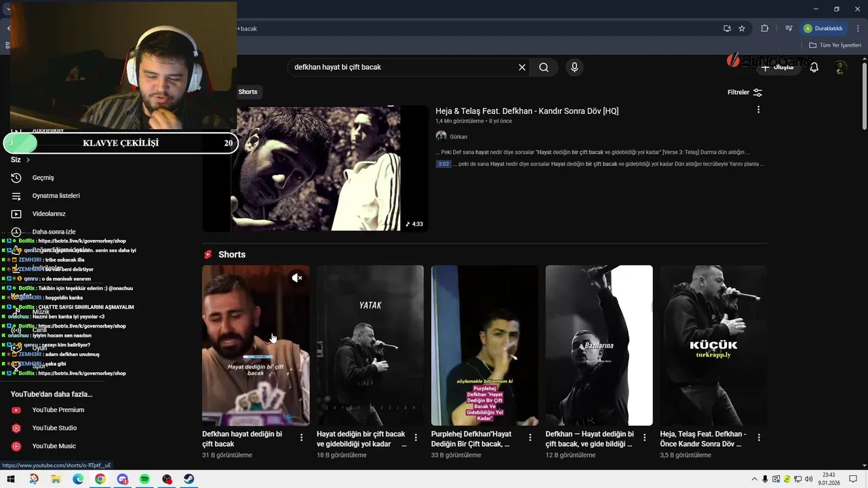Image resolution: width=868 pixels, height=488 pixels.
Task: Click the Gürkan channel avatar
Action: (441, 136)
